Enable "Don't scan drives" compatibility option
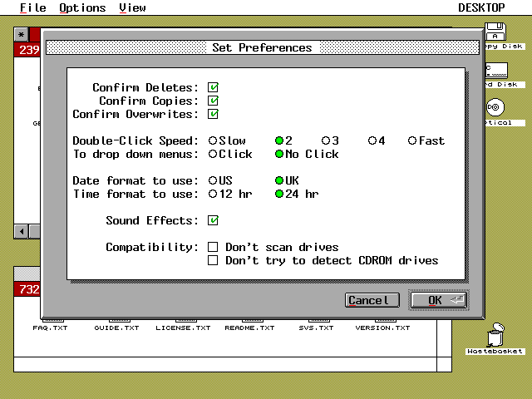The height and width of the screenshot is (399, 532). (x=214, y=247)
